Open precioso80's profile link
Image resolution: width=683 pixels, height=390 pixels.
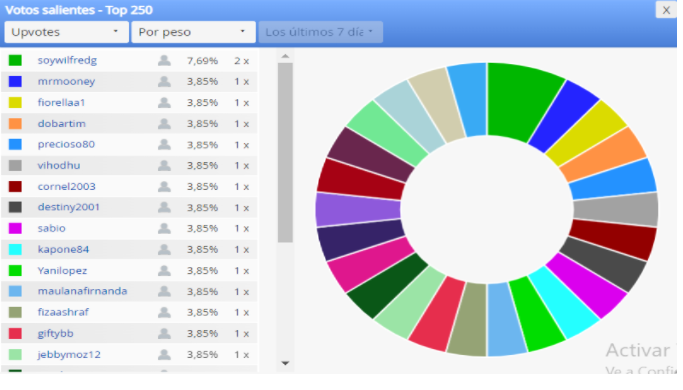[x=66, y=144]
